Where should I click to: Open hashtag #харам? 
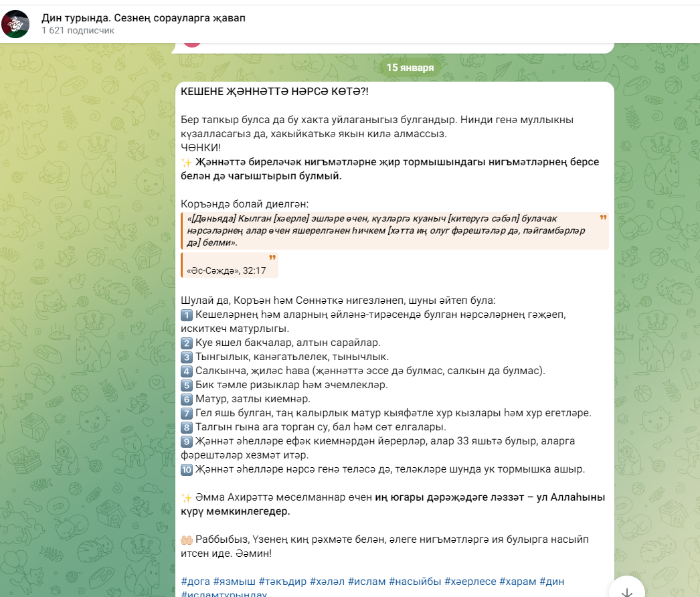pos(517,582)
